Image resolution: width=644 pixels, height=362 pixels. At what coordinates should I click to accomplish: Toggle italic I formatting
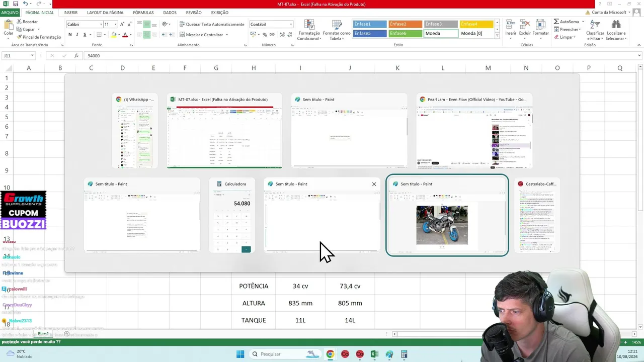[x=77, y=35]
